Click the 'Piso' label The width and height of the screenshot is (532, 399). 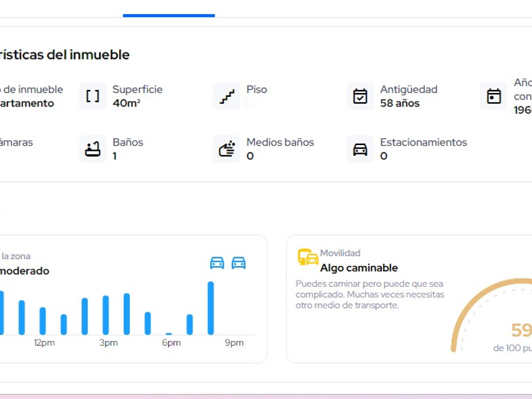pos(257,89)
